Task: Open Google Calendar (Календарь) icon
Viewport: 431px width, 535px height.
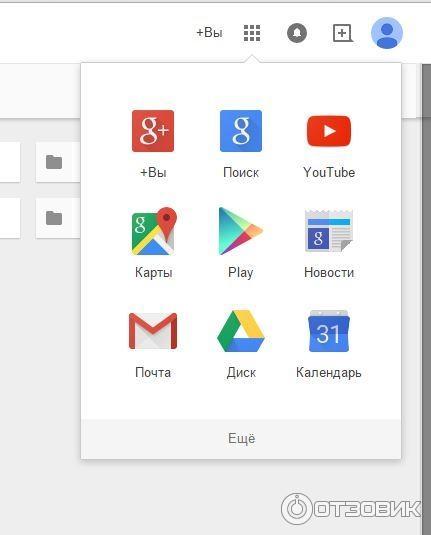Action: coord(329,331)
